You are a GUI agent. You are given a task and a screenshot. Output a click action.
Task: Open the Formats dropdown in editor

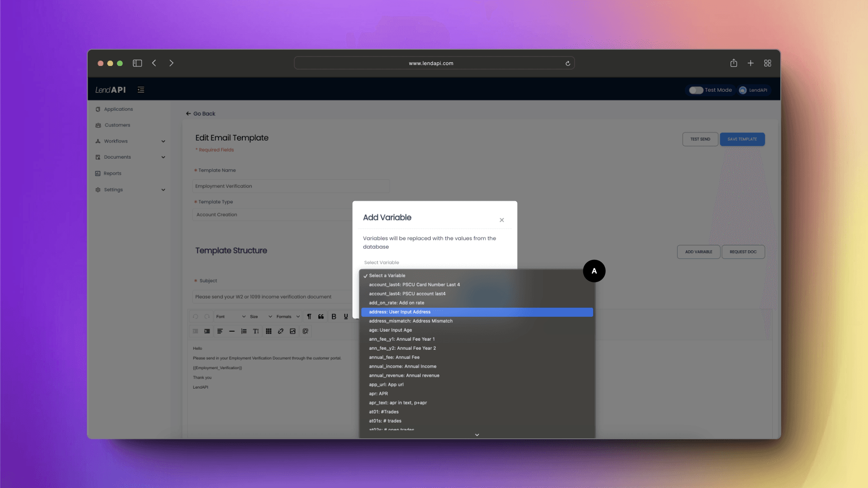point(288,317)
